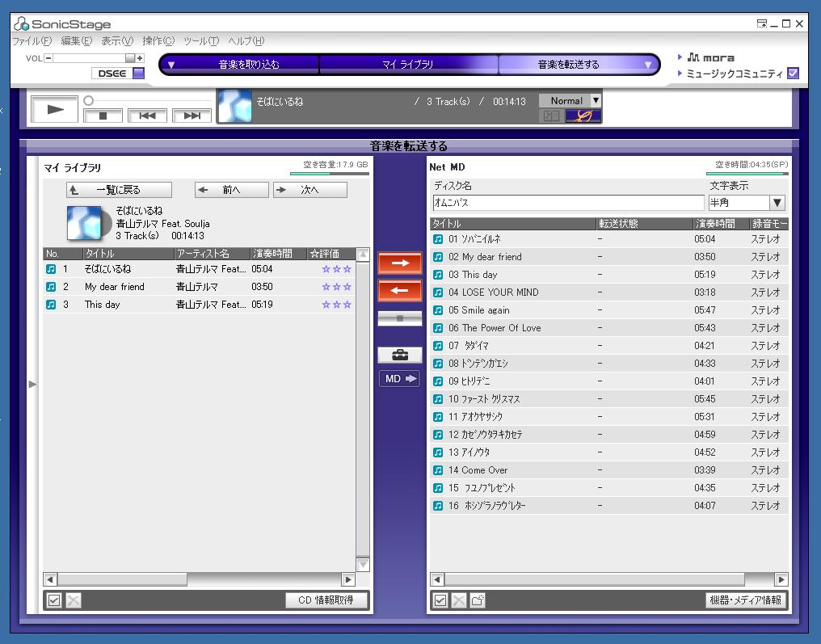Select all tracks in Net MD list

click(x=440, y=600)
